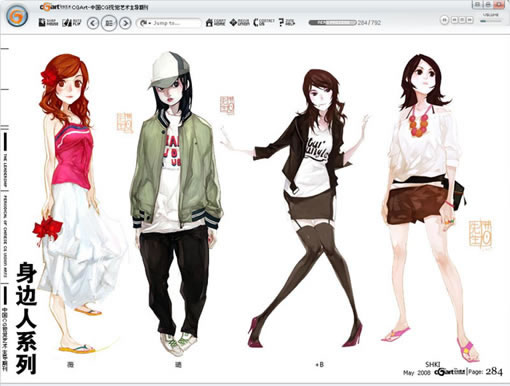Open the Jump to dropdown arrow
Viewport: 510px width, 386px height.
click(x=150, y=23)
